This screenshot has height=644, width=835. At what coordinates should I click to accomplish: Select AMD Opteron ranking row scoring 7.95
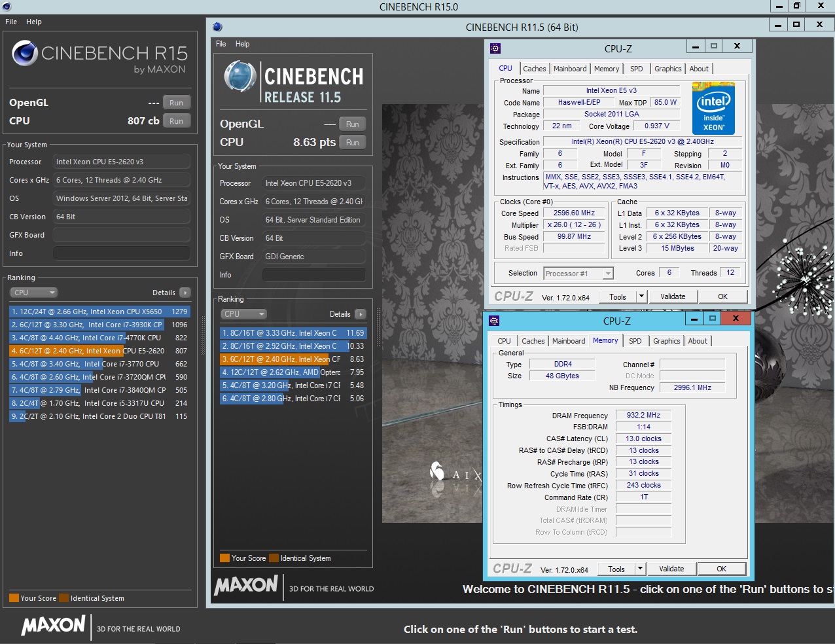[x=293, y=372]
